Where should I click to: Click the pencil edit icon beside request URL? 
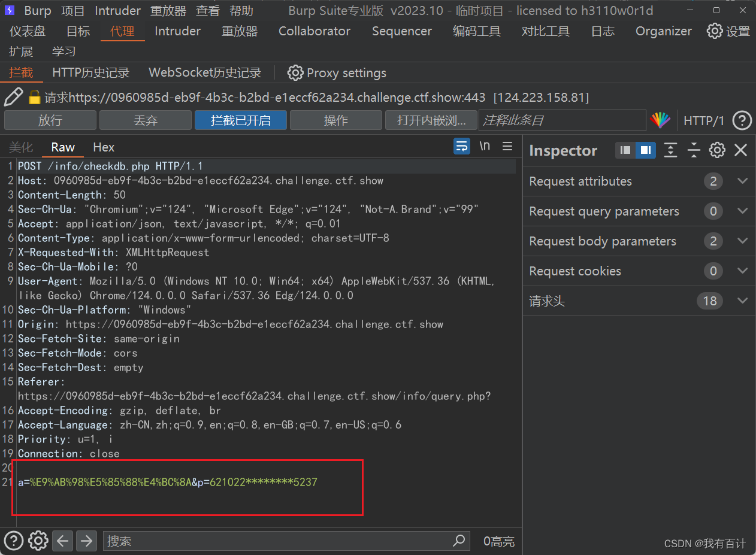[x=13, y=97]
